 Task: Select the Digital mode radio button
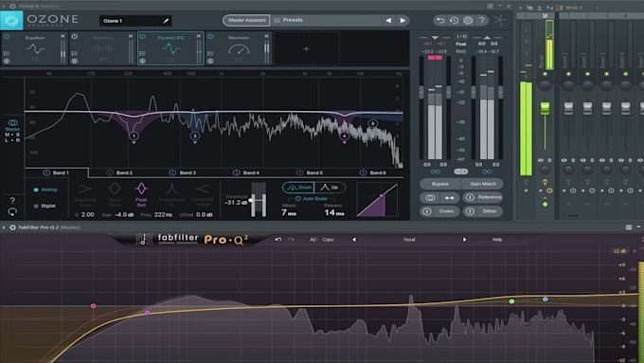coord(36,206)
